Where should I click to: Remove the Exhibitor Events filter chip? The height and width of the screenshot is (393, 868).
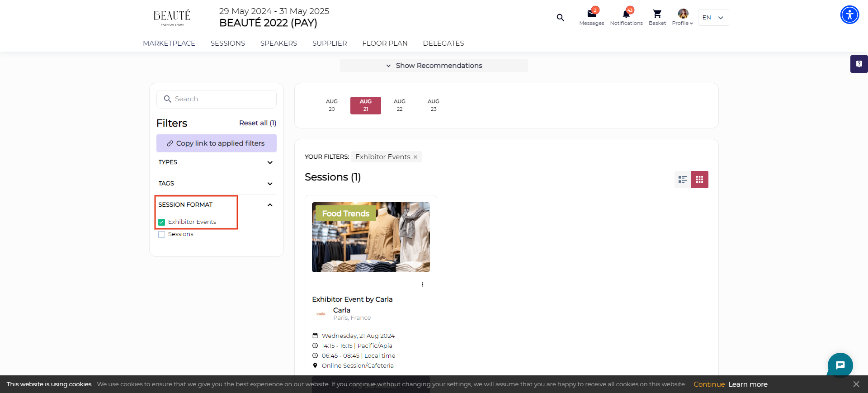click(x=415, y=157)
